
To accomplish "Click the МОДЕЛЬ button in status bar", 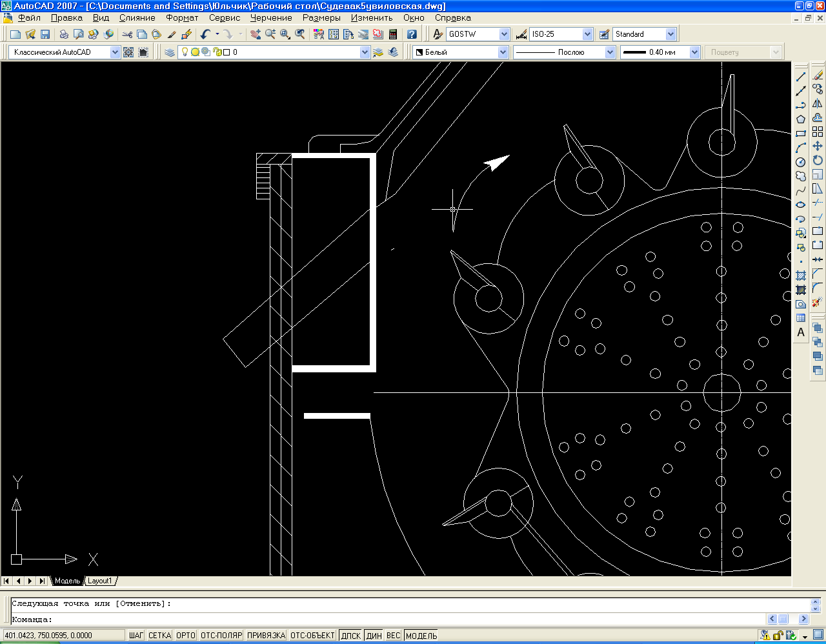I will (x=421, y=636).
